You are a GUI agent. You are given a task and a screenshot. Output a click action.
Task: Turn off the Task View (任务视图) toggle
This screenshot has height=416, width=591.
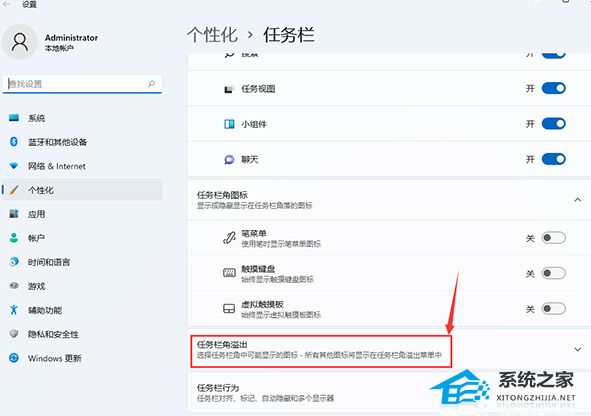coord(554,88)
